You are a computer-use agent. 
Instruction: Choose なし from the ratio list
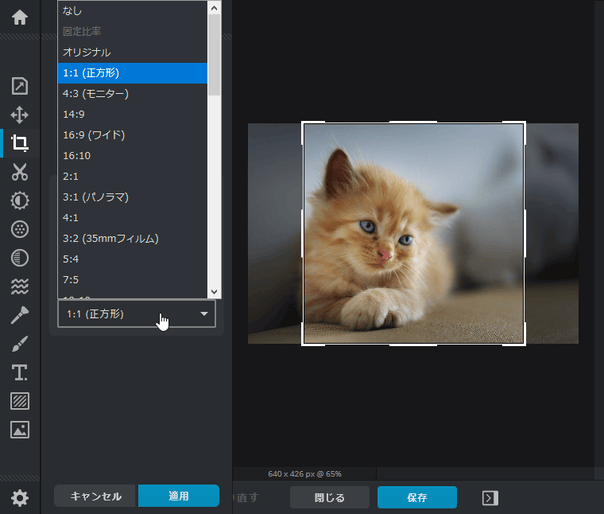coord(132,11)
